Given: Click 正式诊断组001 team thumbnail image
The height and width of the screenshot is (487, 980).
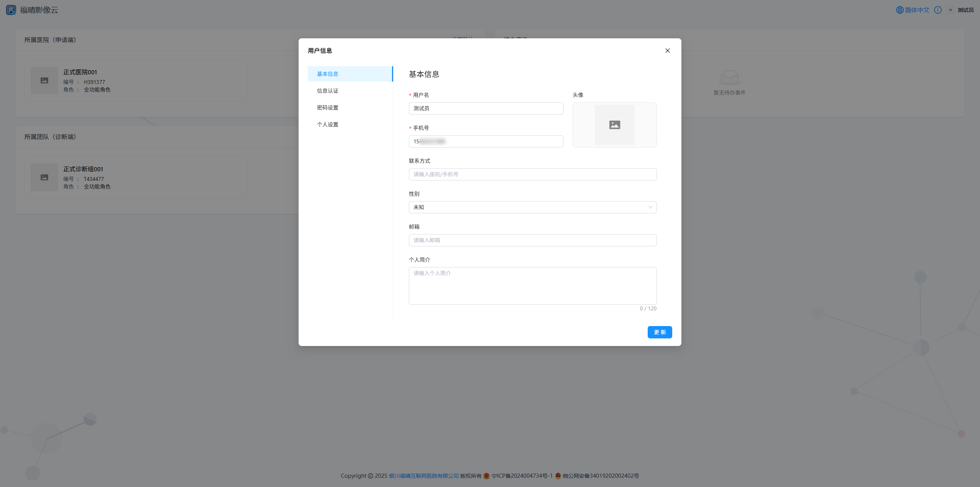Looking at the screenshot, I should (x=44, y=177).
